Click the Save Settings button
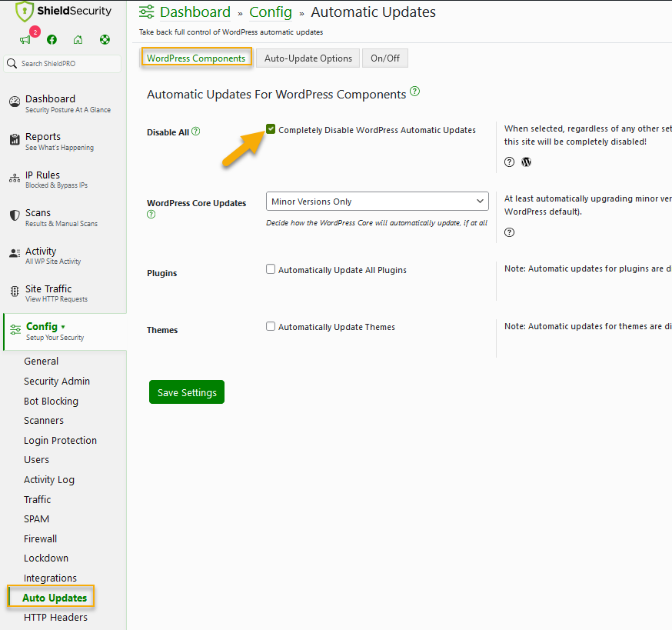 187,392
